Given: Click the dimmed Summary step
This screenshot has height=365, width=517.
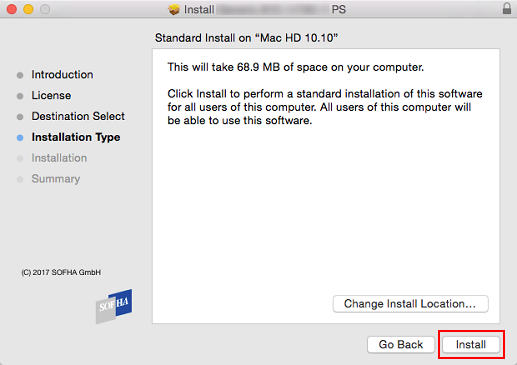Looking at the screenshot, I should (x=56, y=179).
